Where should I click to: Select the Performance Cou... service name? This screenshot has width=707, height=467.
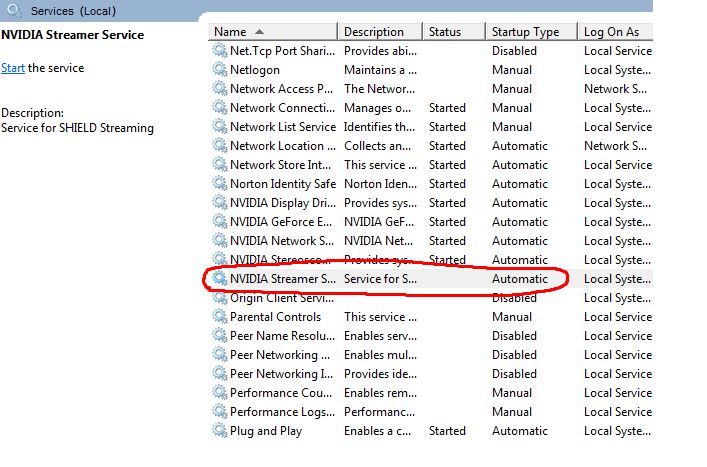[280, 393]
